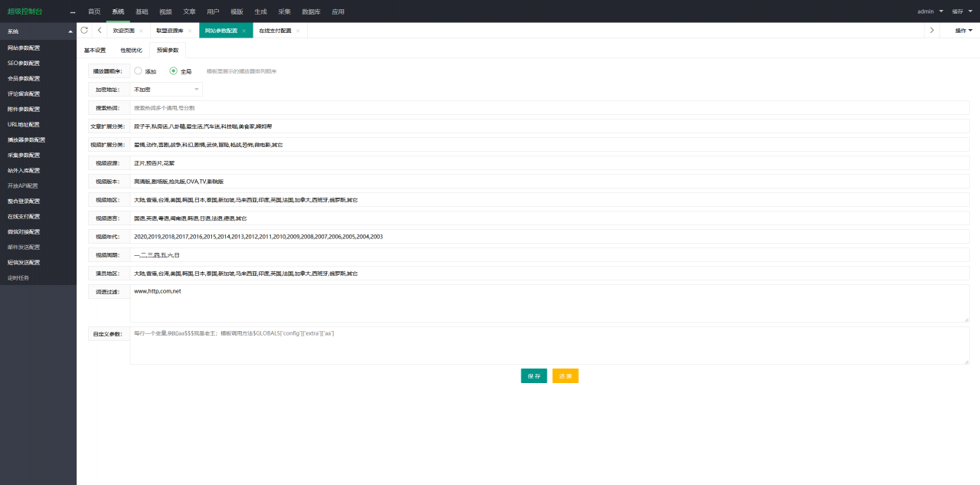Close the 欢迎页面 tab
Viewport: 980px width, 485px height.
(x=141, y=31)
